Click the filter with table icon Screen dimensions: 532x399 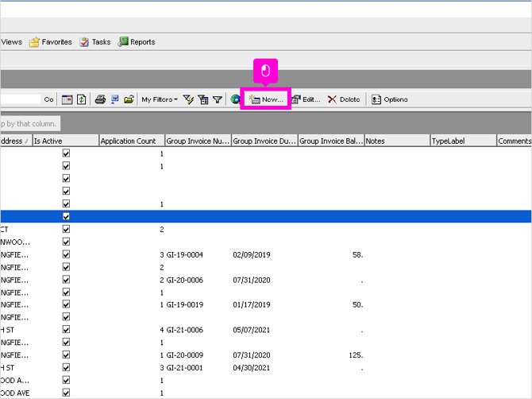[203, 99]
